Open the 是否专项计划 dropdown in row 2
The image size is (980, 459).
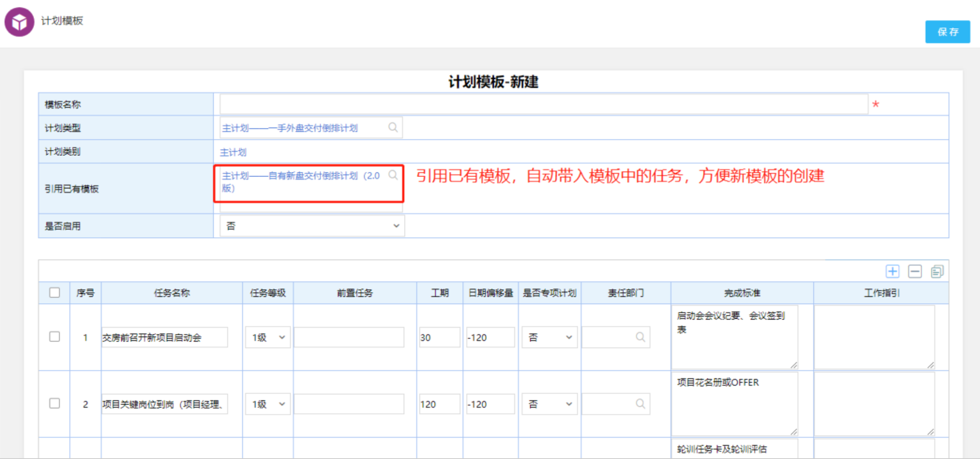point(549,404)
